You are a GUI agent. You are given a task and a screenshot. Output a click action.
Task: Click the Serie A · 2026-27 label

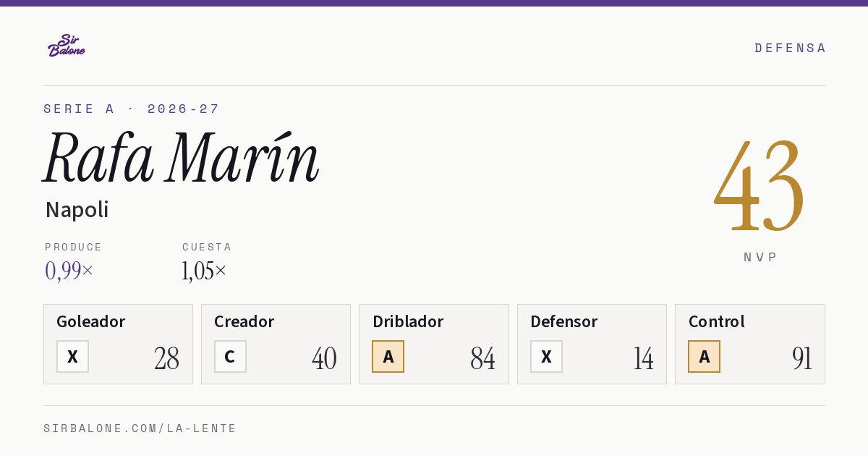point(132,109)
